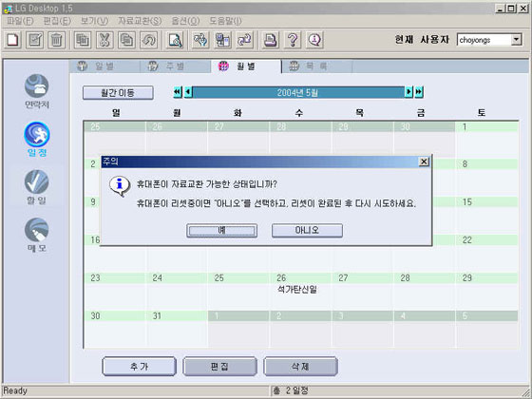Switch to the 월별 monthly tab

click(x=246, y=66)
